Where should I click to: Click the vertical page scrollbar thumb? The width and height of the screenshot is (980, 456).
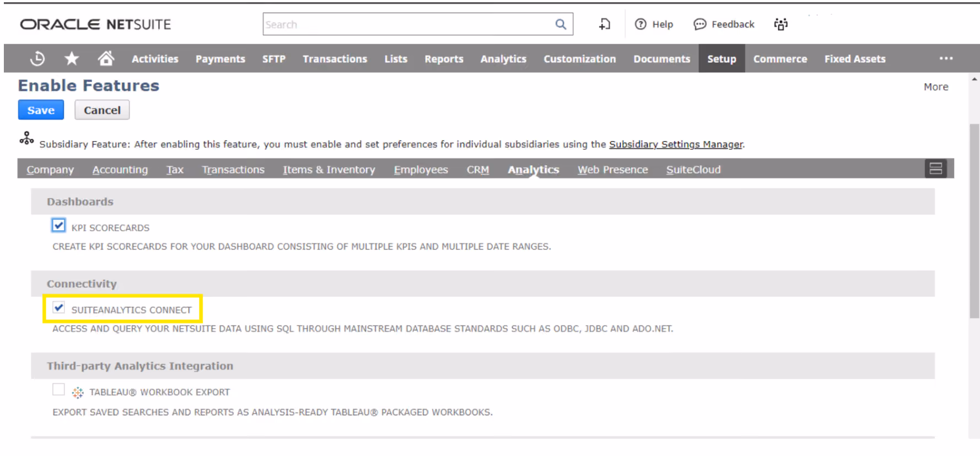[974, 220]
